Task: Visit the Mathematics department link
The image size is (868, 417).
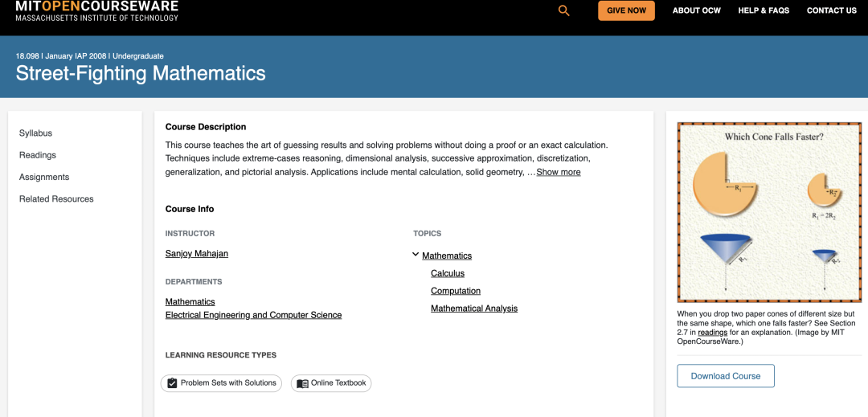Action: click(190, 302)
